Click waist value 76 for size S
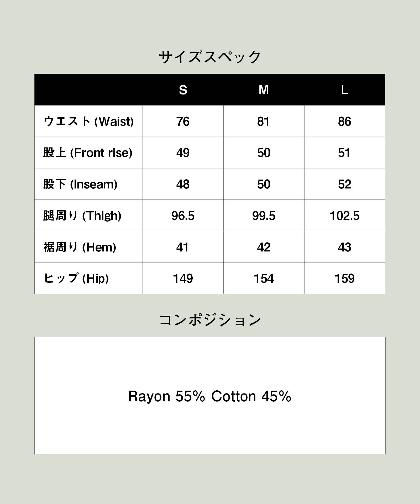Screen dimensions: 420x504 click(x=183, y=122)
